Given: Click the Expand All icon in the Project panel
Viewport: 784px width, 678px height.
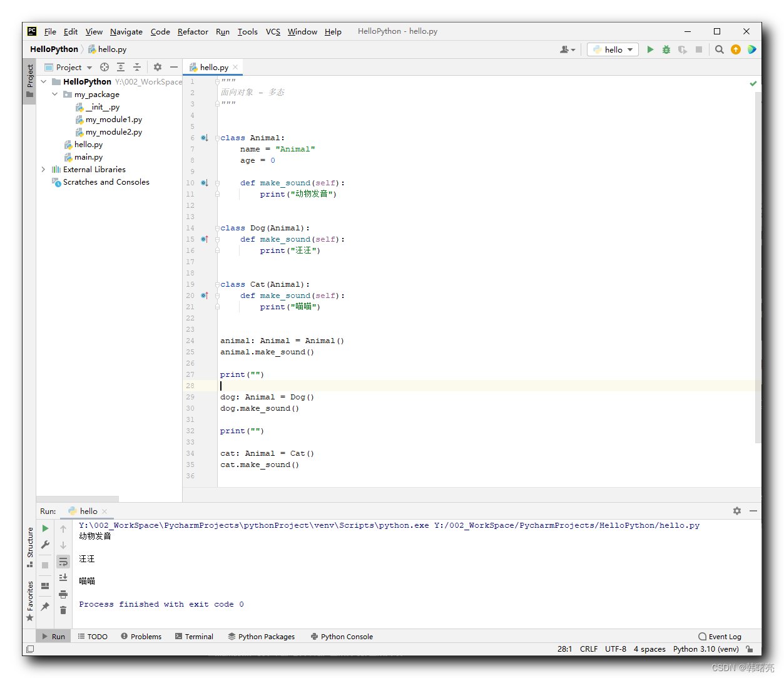Looking at the screenshot, I should pyautogui.click(x=121, y=67).
